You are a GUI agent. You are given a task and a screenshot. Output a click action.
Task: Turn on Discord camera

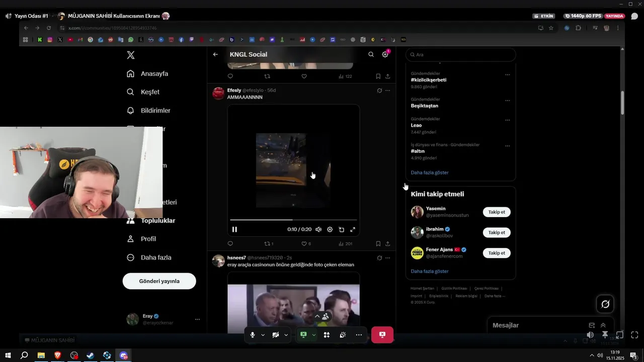click(x=275, y=335)
